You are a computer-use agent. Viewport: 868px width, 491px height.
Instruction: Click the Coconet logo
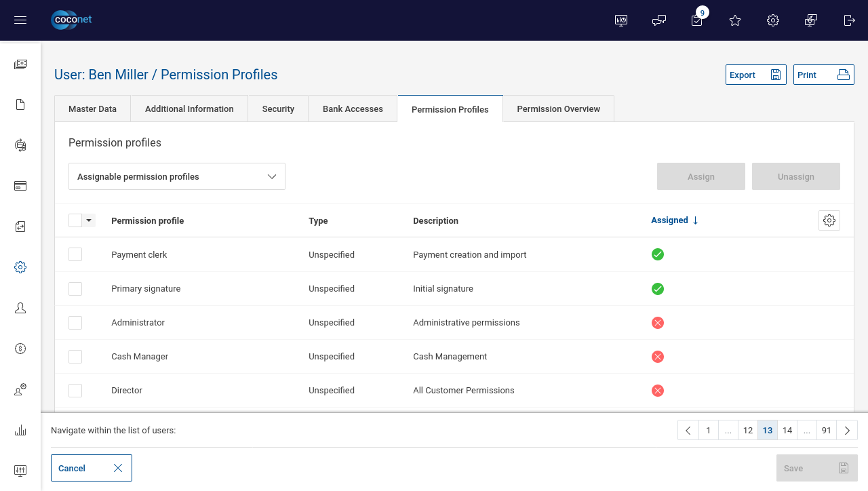[x=71, y=20]
